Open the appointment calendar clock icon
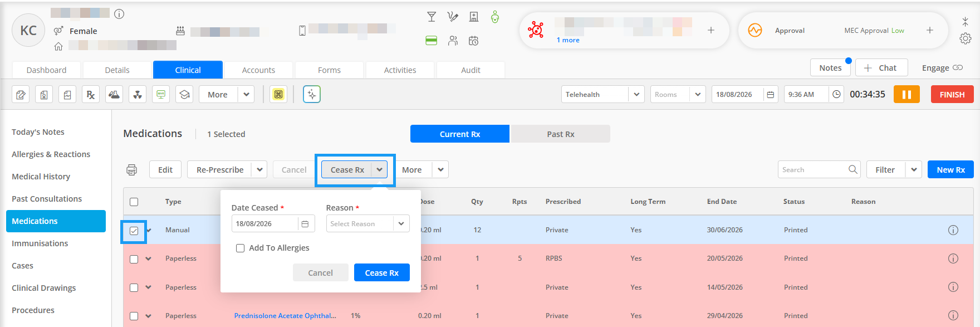The height and width of the screenshot is (327, 980). tap(474, 41)
